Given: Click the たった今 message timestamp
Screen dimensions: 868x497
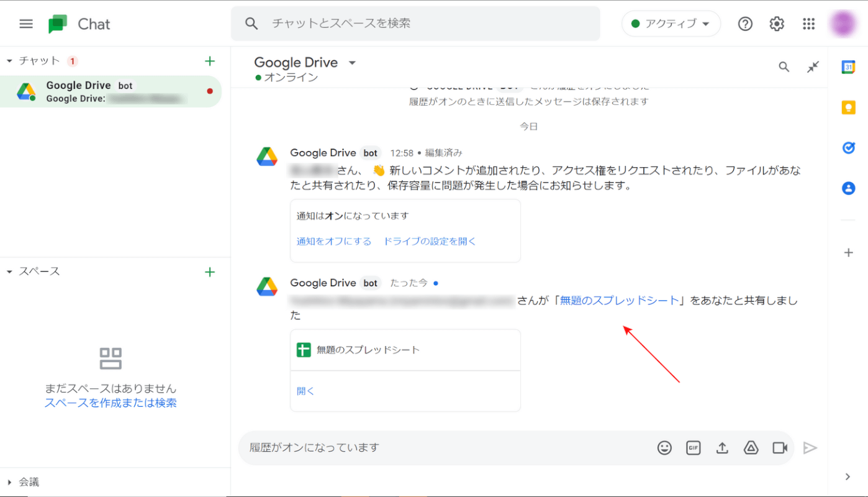Looking at the screenshot, I should point(409,283).
